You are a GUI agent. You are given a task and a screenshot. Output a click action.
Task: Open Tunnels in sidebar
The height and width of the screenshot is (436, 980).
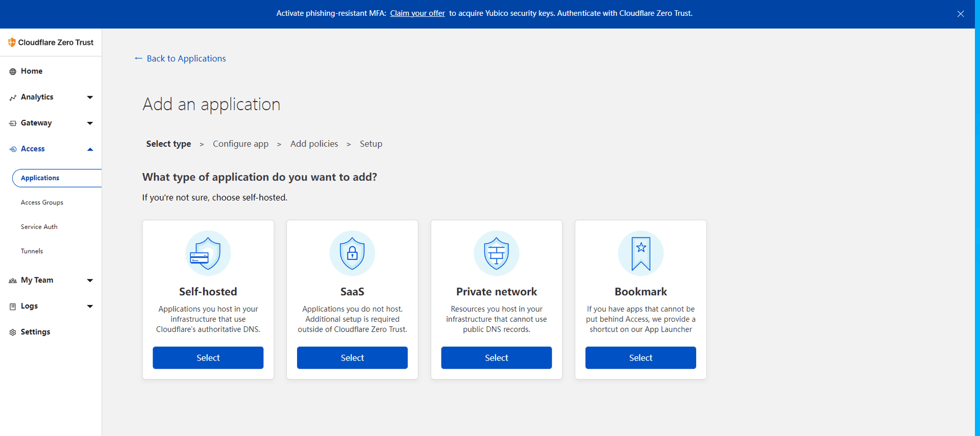[32, 251]
